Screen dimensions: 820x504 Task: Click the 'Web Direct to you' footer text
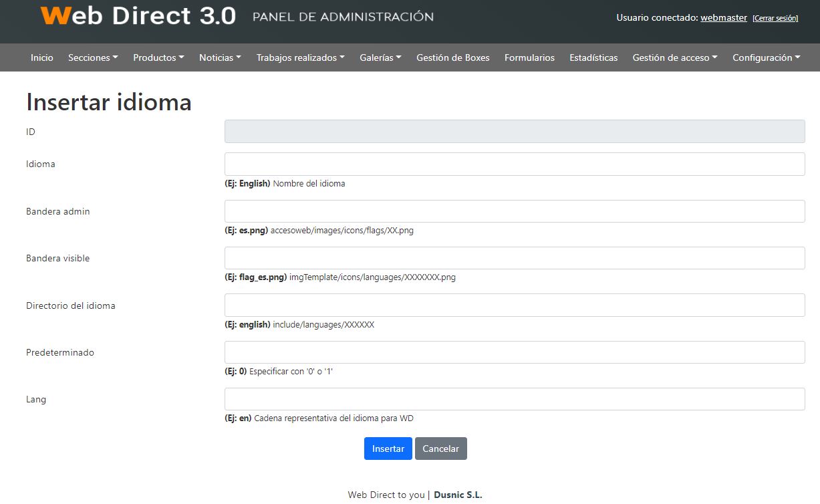386,495
